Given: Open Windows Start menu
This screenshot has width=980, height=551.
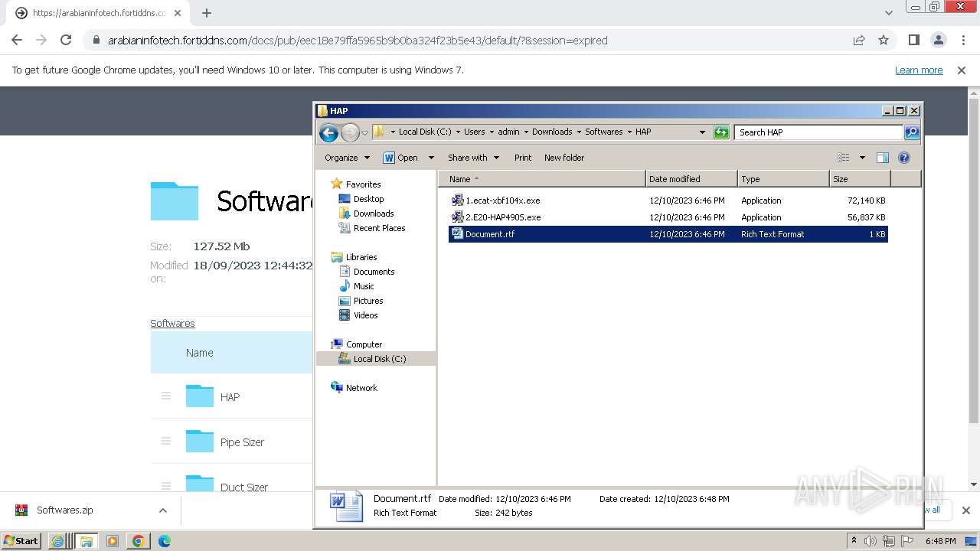Looking at the screenshot, I should (x=21, y=541).
